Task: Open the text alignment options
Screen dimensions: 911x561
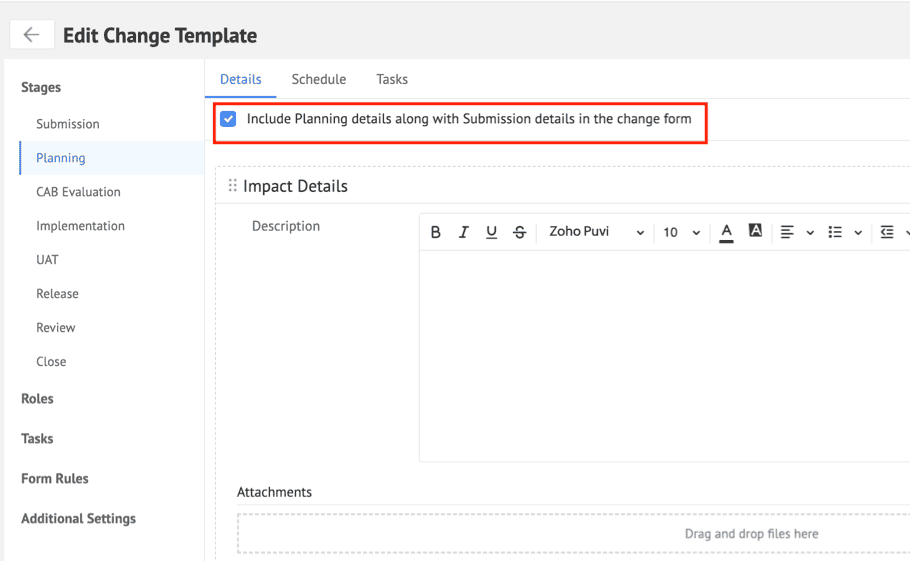Action: tap(788, 232)
